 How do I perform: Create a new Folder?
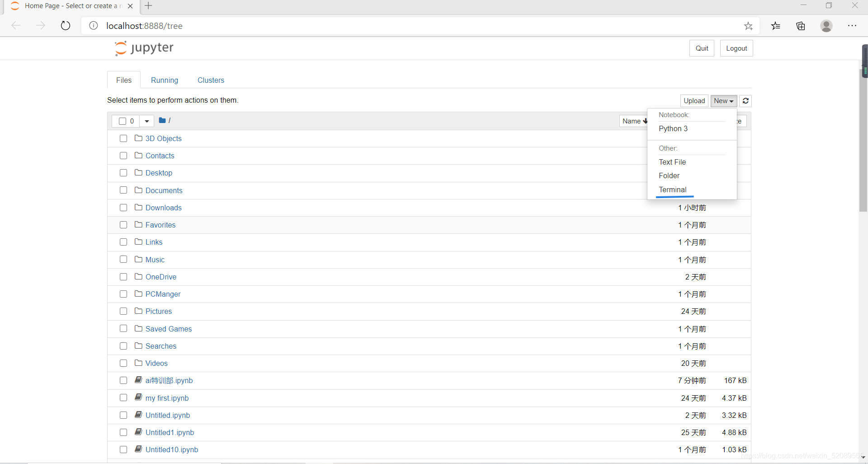pyautogui.click(x=669, y=175)
